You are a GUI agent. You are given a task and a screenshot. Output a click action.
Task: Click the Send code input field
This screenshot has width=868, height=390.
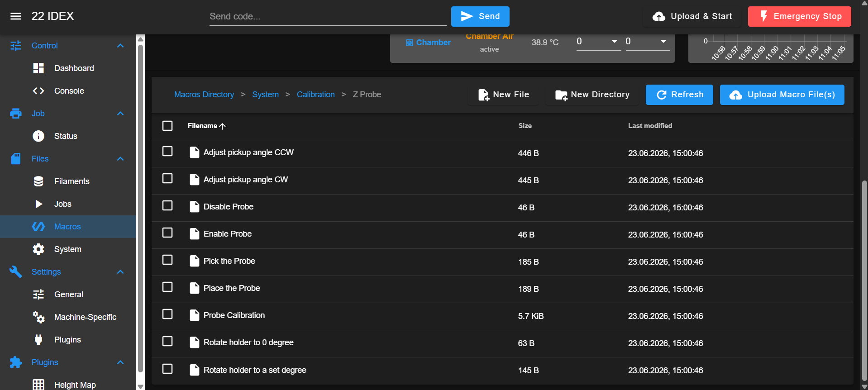(328, 16)
